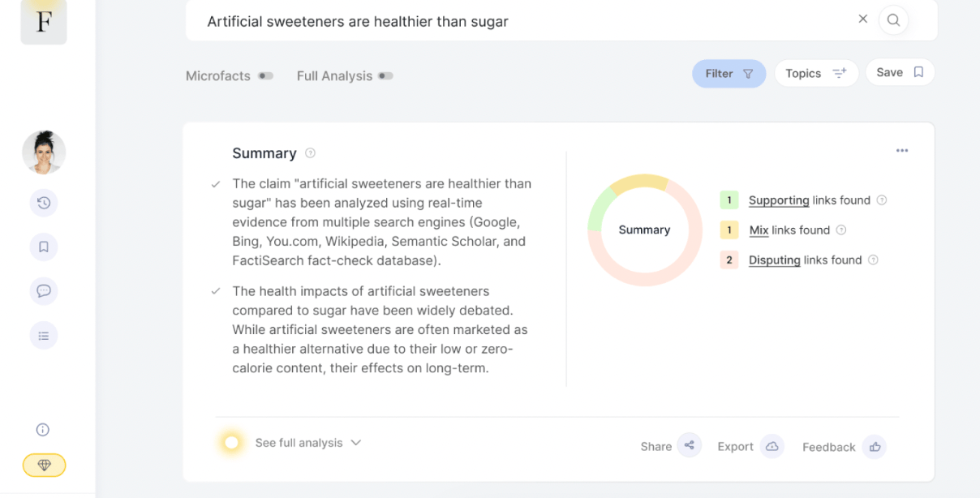Open the chat bubble icon in sidebar
Screen dimensions: 980x498
pyautogui.click(x=44, y=290)
